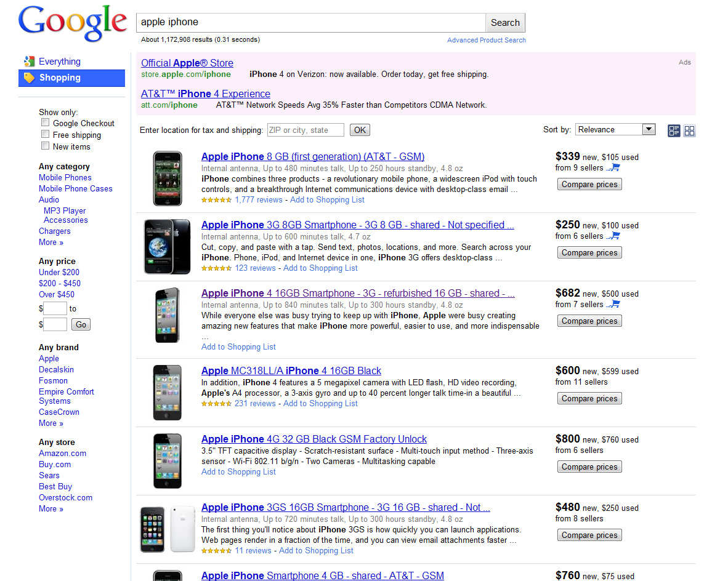Click the checkout cart icon beside 6 sellers of iPhone 3G
This screenshot has height=581, width=728.
613,236
